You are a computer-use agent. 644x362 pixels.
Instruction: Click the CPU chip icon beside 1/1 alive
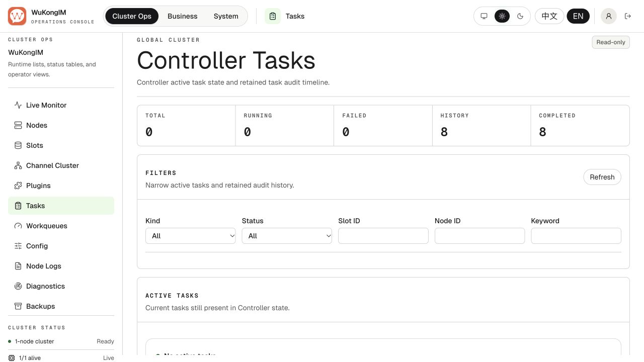tap(11, 358)
